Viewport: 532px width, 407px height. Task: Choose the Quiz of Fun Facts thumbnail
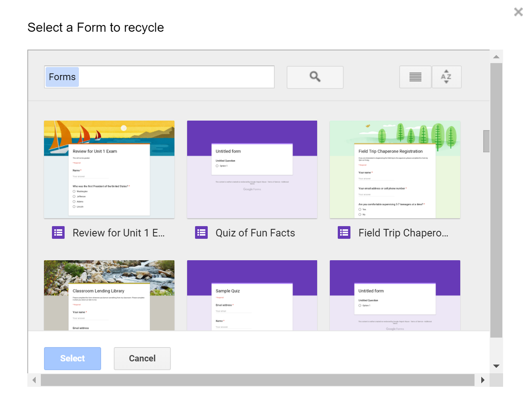pyautogui.click(x=252, y=169)
